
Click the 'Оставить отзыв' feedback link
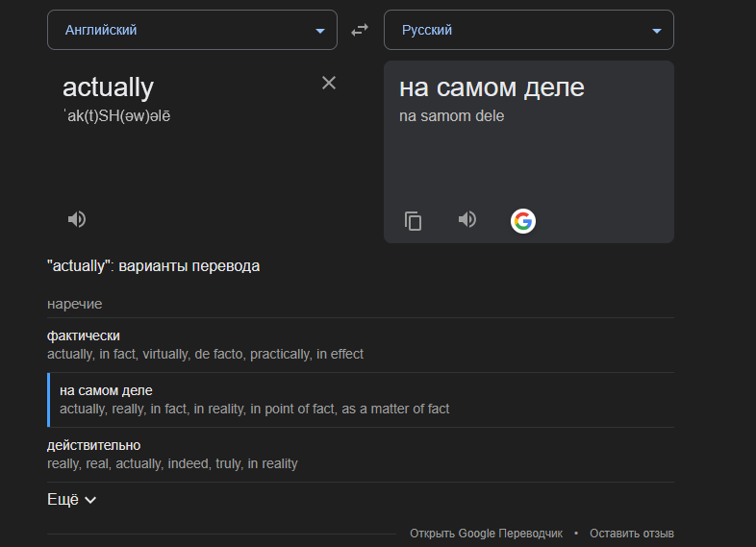tap(632, 534)
